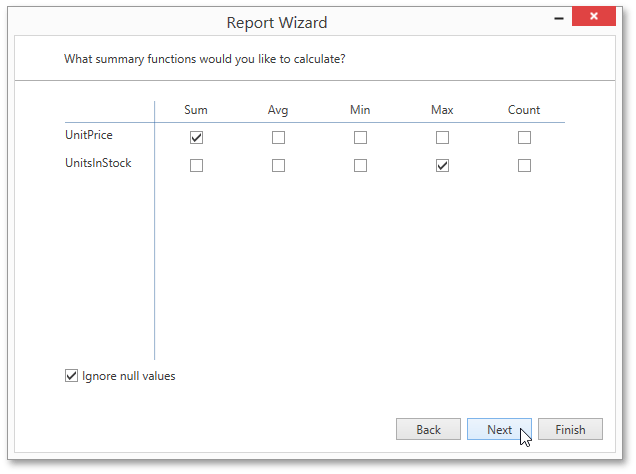This screenshot has height=474, width=636.
Task: Check Count for UnitsInStock
Action: click(524, 165)
